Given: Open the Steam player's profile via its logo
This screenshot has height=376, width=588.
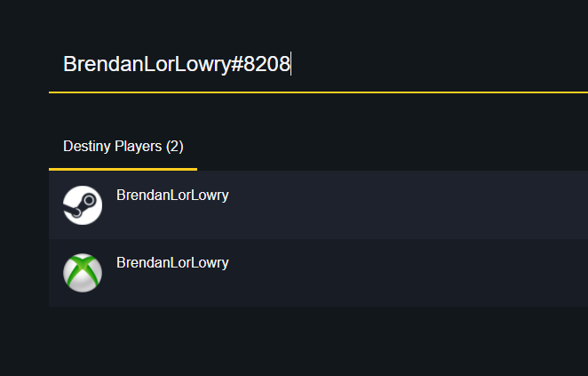Looking at the screenshot, I should coord(83,204).
